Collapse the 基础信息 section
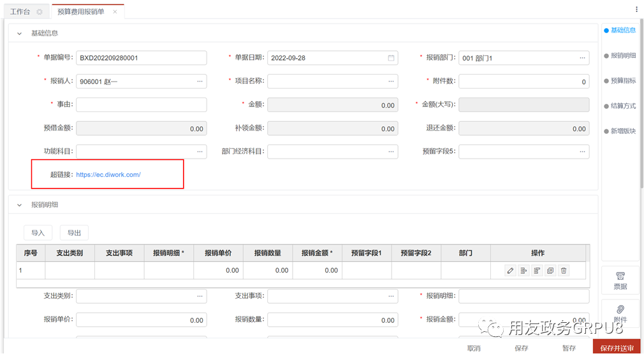The image size is (644, 356). pyautogui.click(x=19, y=34)
